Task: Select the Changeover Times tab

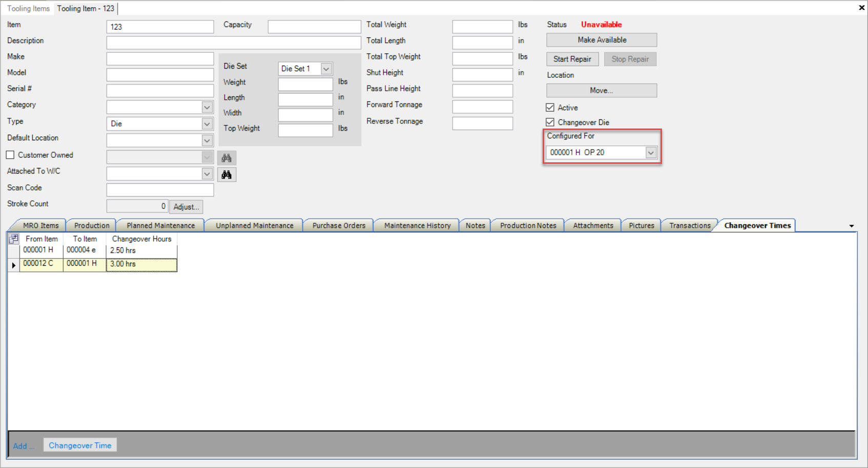Action: [757, 225]
